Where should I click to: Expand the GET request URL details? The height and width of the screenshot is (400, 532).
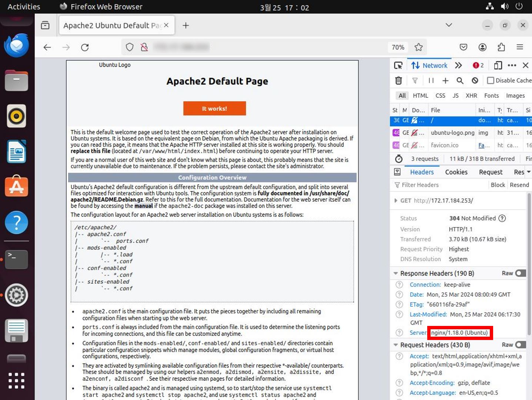click(x=395, y=200)
